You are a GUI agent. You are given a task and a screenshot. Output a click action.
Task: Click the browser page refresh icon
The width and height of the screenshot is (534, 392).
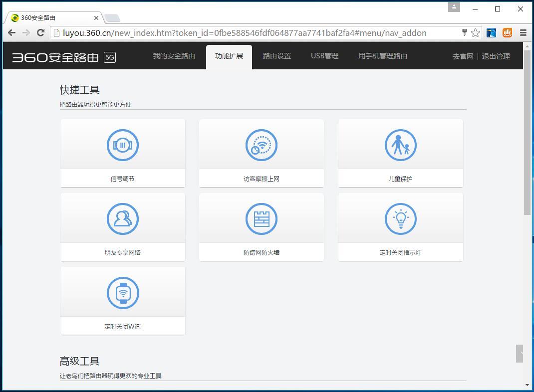pos(41,33)
